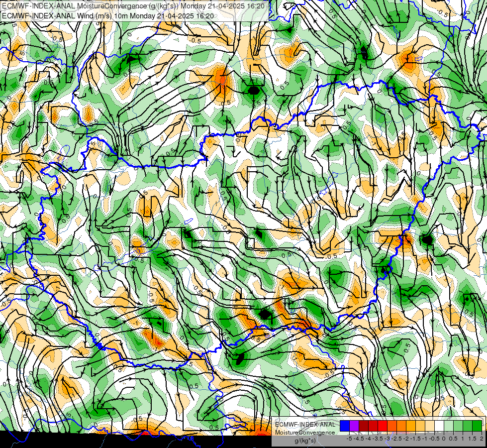Click the MoistureConvergence title line at top
The width and height of the screenshot is (487, 448).
[x=133, y=6]
